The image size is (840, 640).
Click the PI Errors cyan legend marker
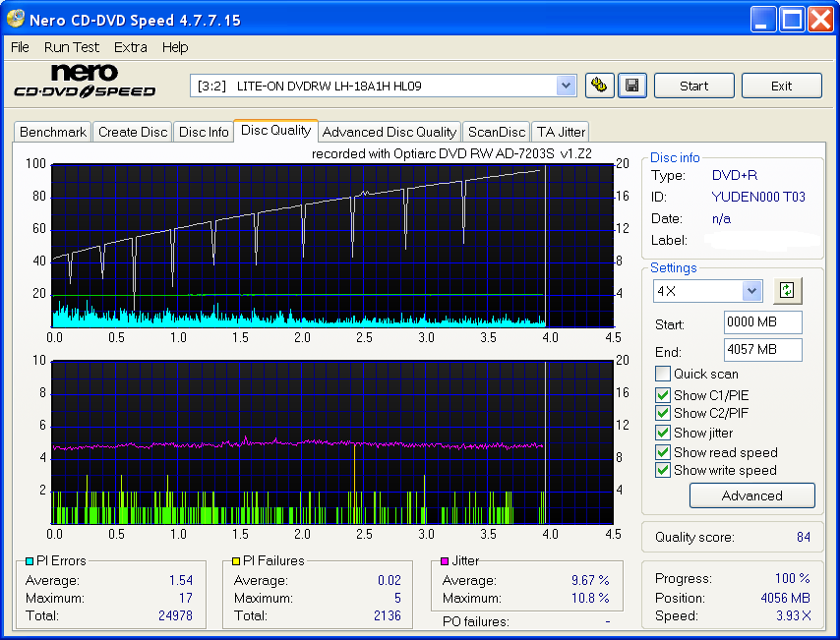point(30,560)
